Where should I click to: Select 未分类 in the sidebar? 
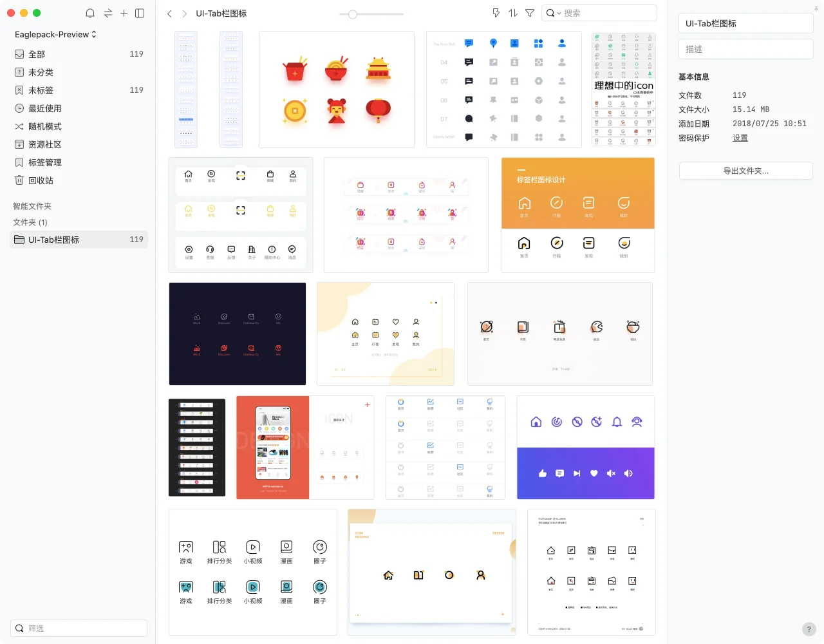(x=79, y=72)
